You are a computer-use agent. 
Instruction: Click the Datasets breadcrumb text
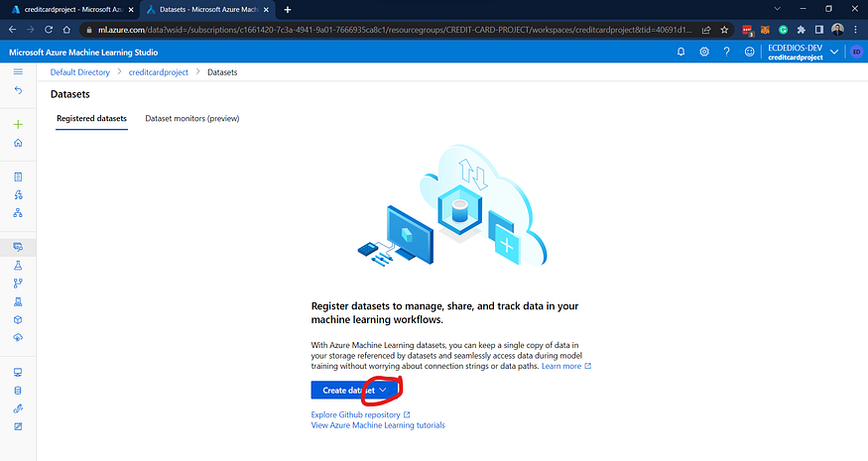[222, 72]
